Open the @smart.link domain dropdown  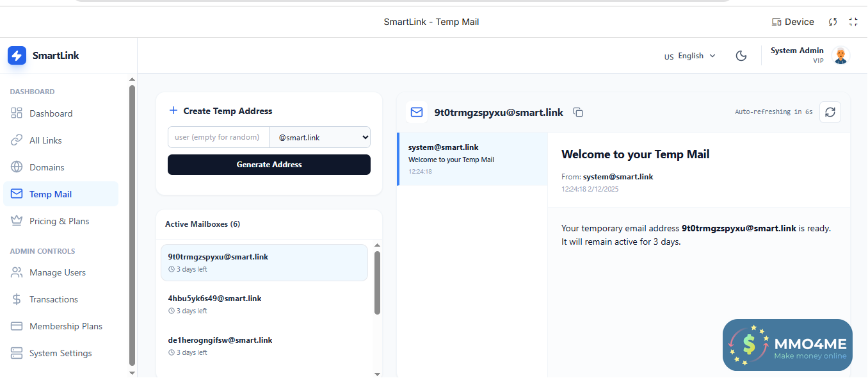(320, 137)
